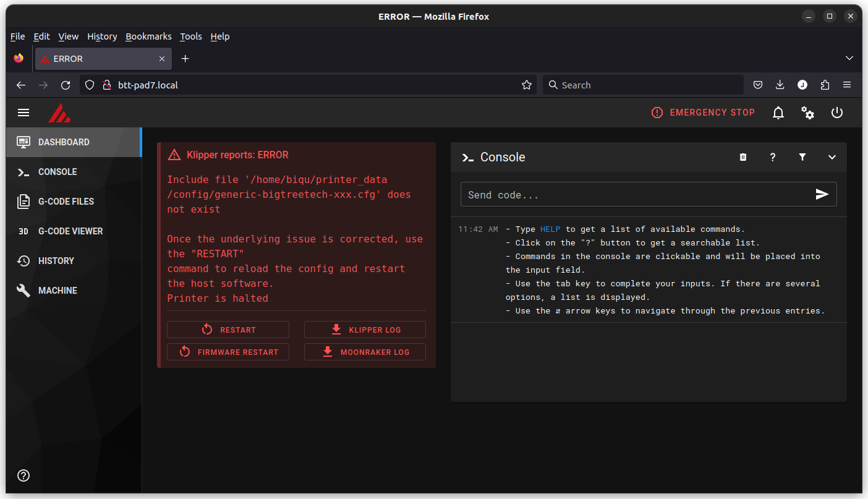Open the Edit menu

(x=41, y=36)
